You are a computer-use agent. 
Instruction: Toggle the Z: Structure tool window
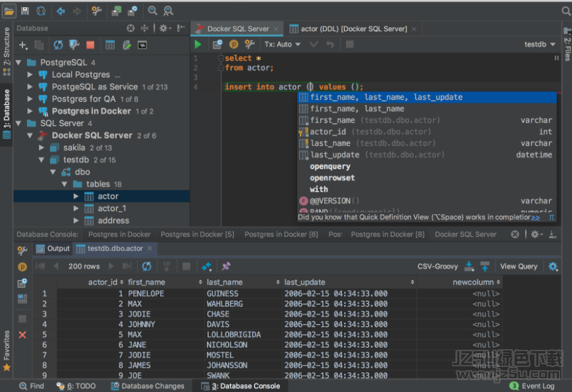click(7, 51)
